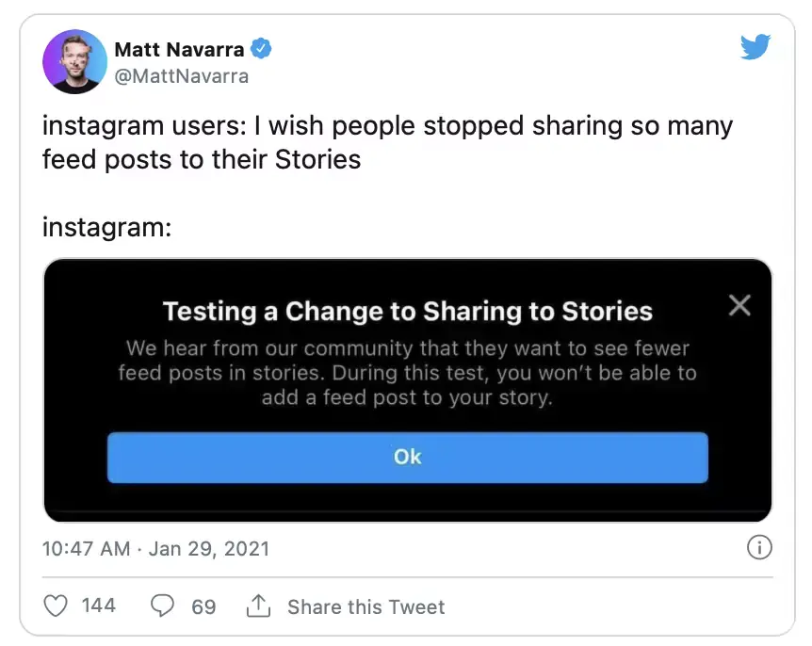Click Matt Navarra's profile picture

[74, 62]
